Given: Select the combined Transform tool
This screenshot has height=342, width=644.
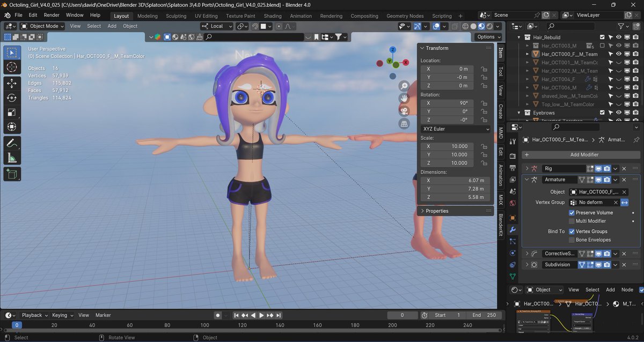Looking at the screenshot, I should [12, 127].
